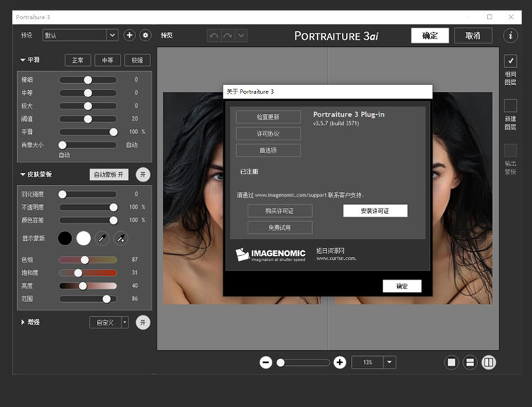Screen dimensions: 532x407
Task: Click the 亮度 brightness slider handle
Action: tap(83, 286)
